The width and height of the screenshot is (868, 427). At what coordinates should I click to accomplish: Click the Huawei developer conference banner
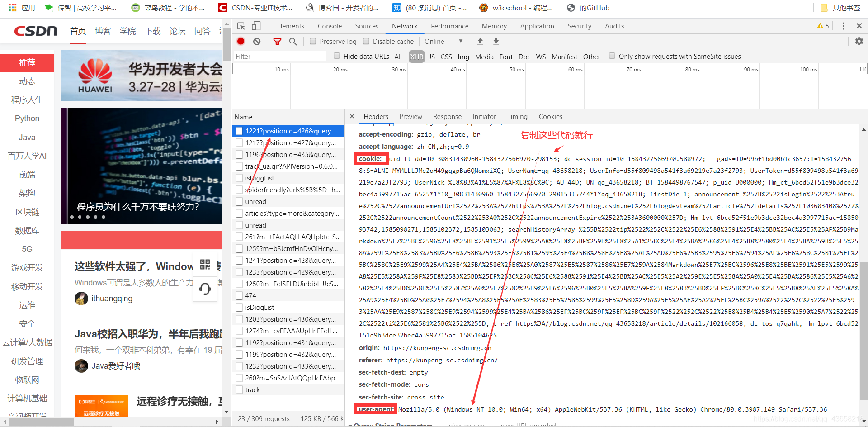pyautogui.click(x=142, y=76)
